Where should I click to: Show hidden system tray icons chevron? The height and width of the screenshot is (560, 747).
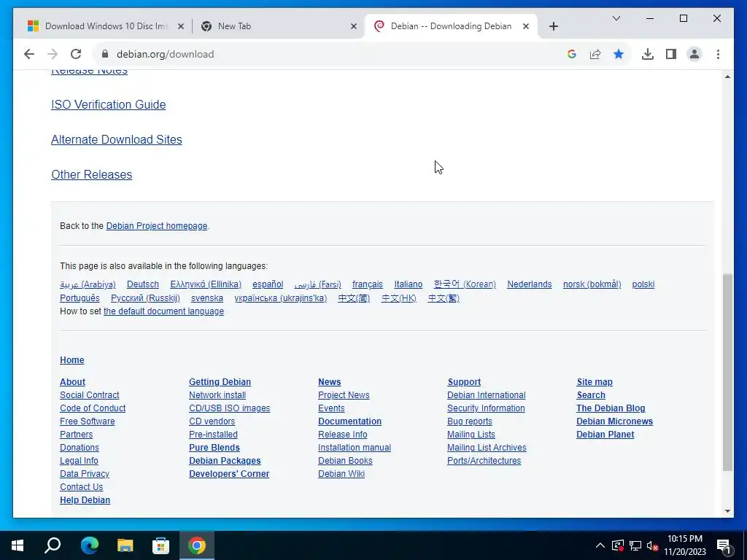[x=600, y=545]
